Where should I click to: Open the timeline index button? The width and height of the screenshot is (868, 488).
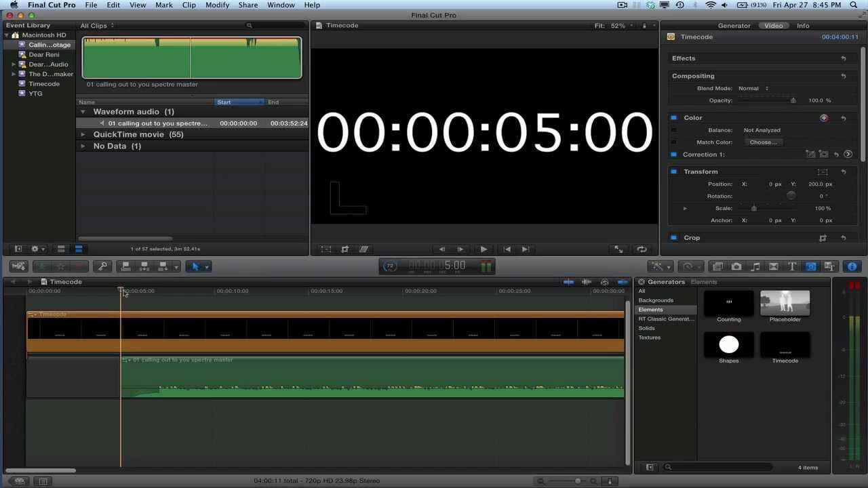pos(43,481)
